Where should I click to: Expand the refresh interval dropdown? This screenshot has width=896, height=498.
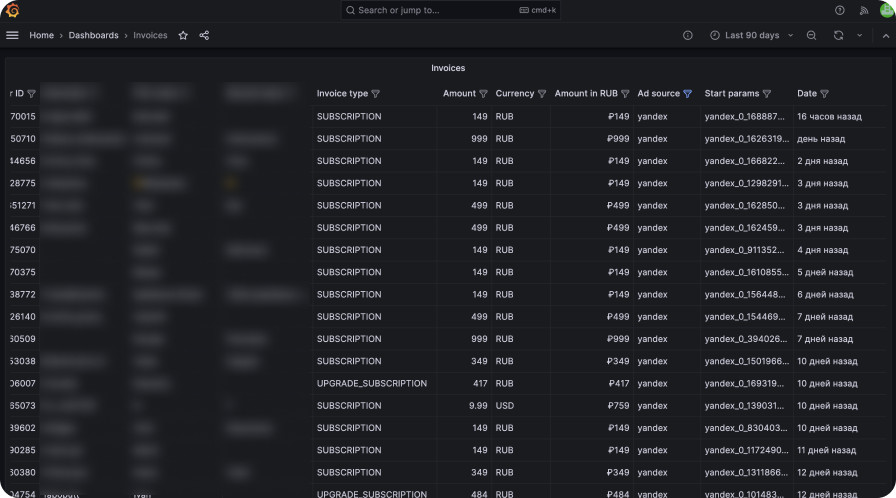click(x=859, y=35)
